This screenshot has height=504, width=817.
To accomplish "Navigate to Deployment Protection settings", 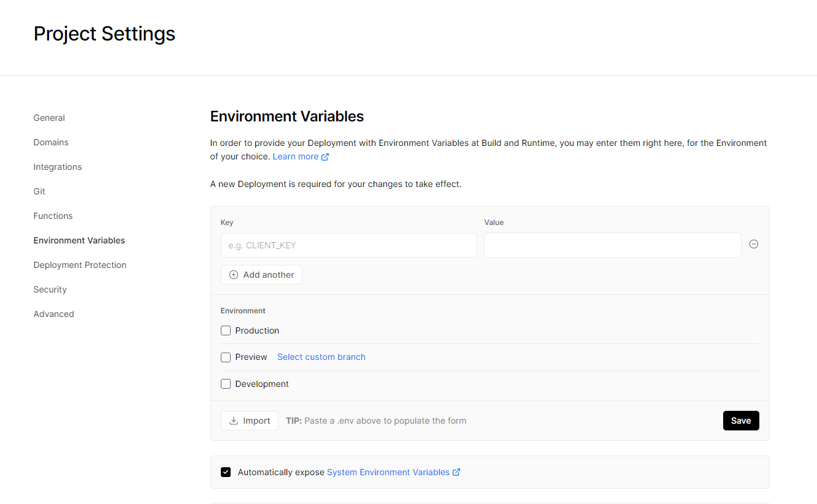I will click(x=80, y=265).
